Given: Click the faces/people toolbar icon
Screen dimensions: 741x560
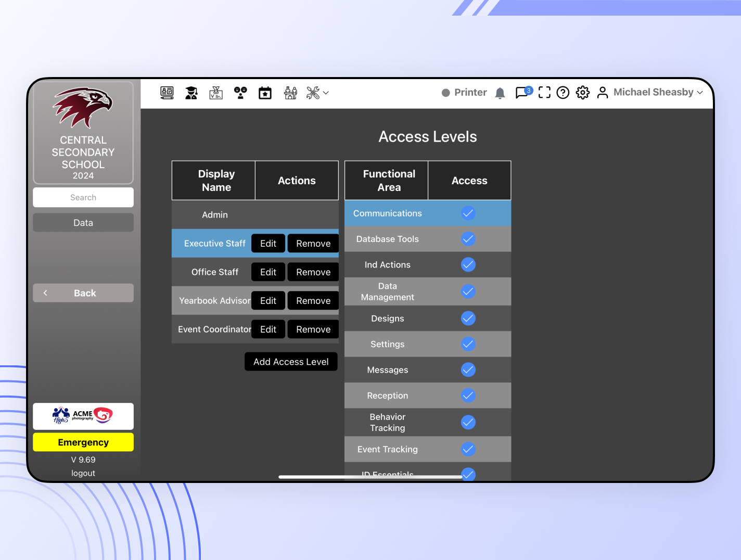Looking at the screenshot, I should (x=240, y=93).
